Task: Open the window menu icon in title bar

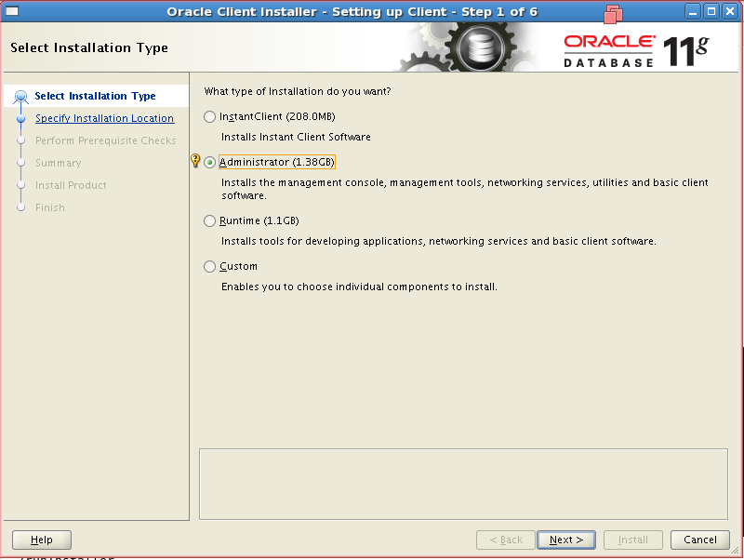Action: tap(11, 11)
